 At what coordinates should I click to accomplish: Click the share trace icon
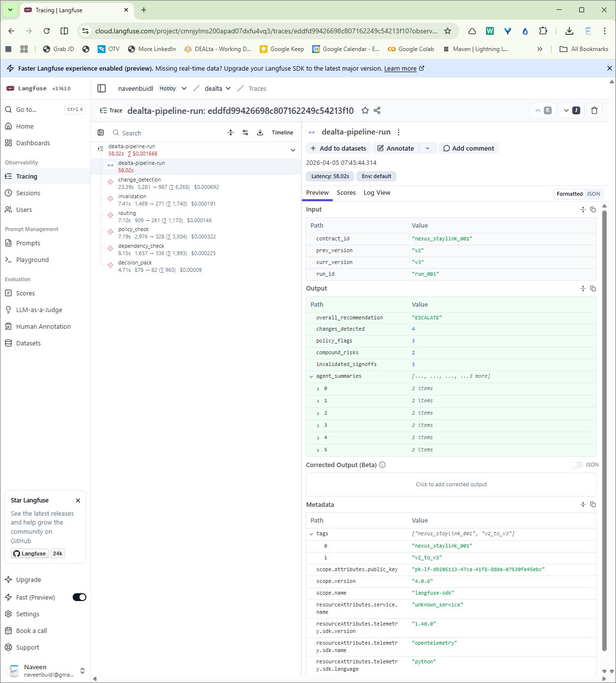(x=377, y=111)
